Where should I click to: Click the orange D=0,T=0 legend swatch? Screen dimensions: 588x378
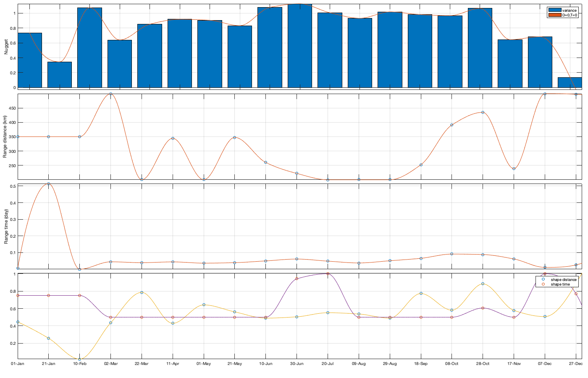(555, 15)
